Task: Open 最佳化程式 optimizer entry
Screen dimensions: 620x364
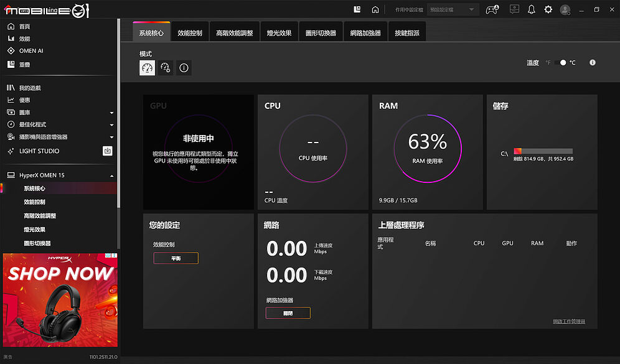Action: [x=33, y=124]
